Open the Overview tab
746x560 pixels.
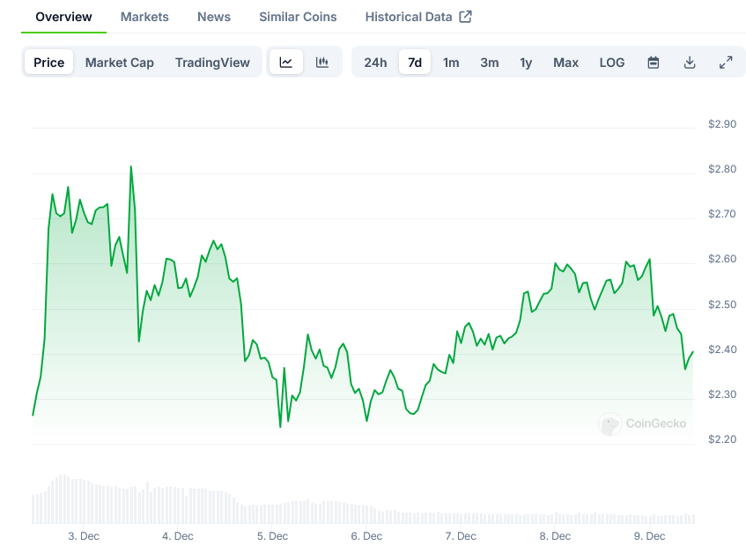(63, 17)
